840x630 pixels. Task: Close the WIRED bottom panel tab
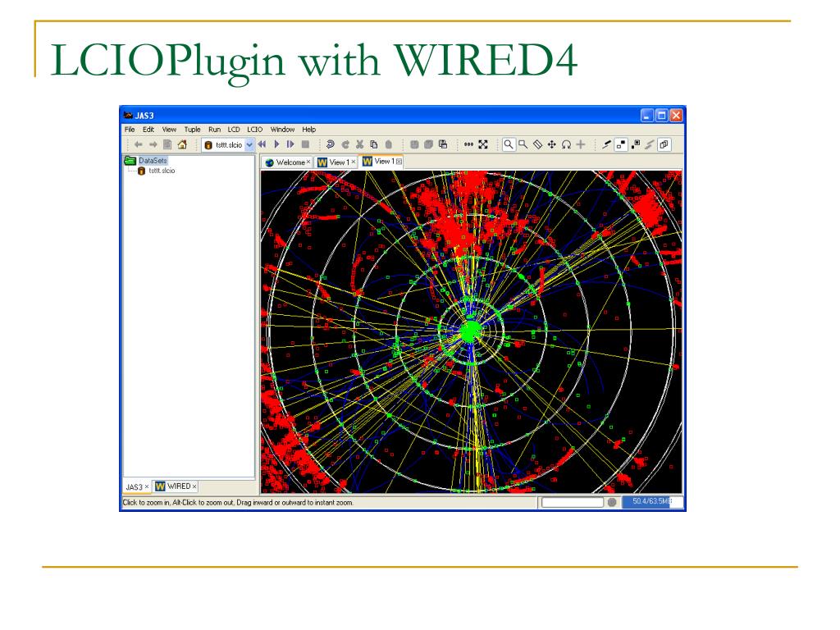tap(194, 486)
